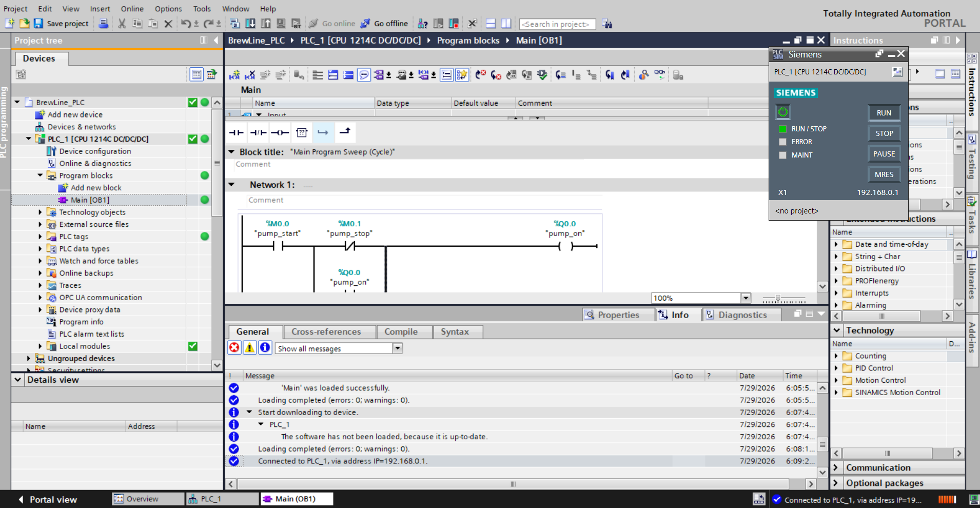Image resolution: width=980 pixels, height=508 pixels.
Task: Open the Properties tab
Action: click(x=619, y=315)
